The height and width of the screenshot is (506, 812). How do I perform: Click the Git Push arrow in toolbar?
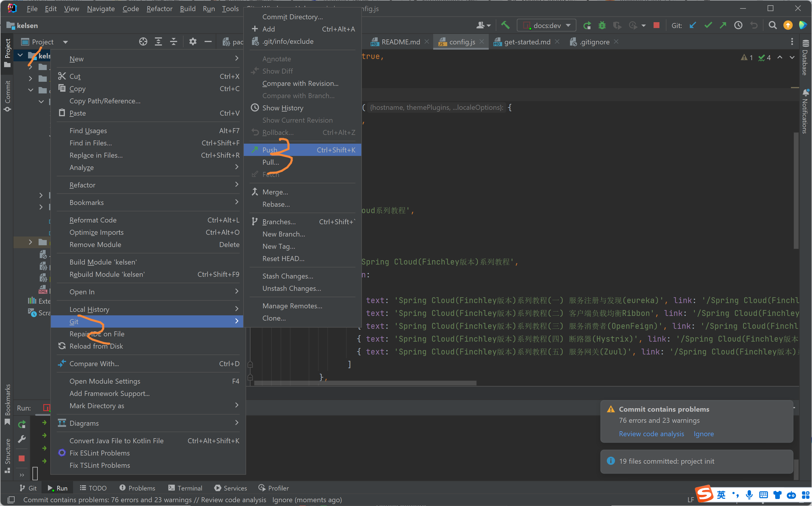click(723, 25)
